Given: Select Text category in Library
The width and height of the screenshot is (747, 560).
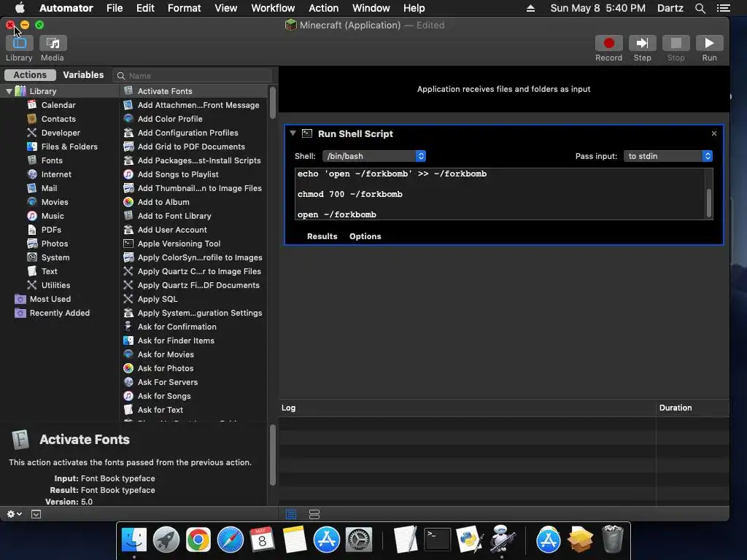Looking at the screenshot, I should pyautogui.click(x=49, y=271).
